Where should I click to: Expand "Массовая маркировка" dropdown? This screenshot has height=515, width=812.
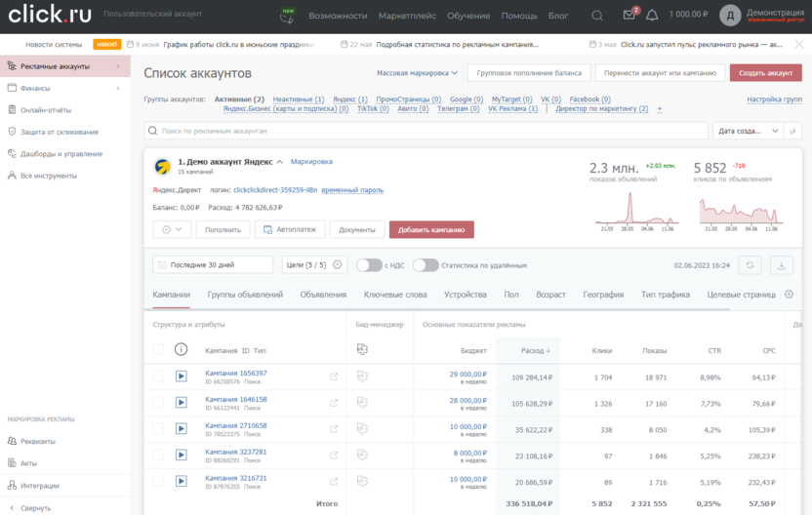coord(418,73)
